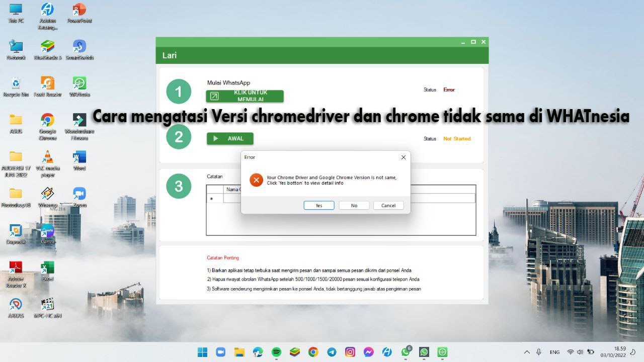Viewport: 644px width, 362px height.
Task: Open Messenger from the taskbar
Action: coord(369,352)
